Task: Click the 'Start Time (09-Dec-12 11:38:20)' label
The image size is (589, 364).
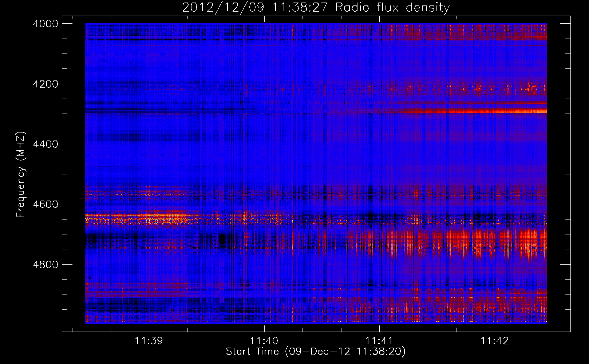Action: pos(316,352)
